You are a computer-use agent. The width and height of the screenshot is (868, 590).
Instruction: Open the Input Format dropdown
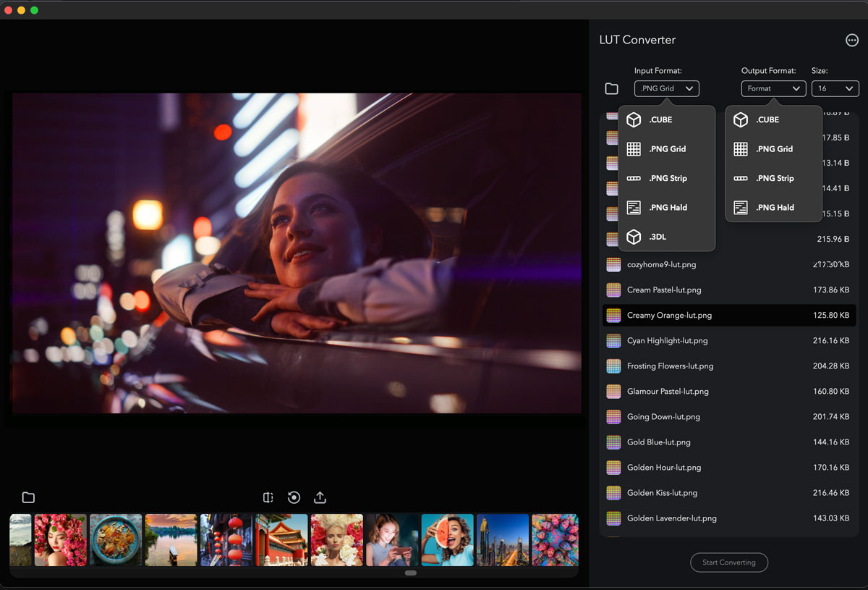(666, 88)
